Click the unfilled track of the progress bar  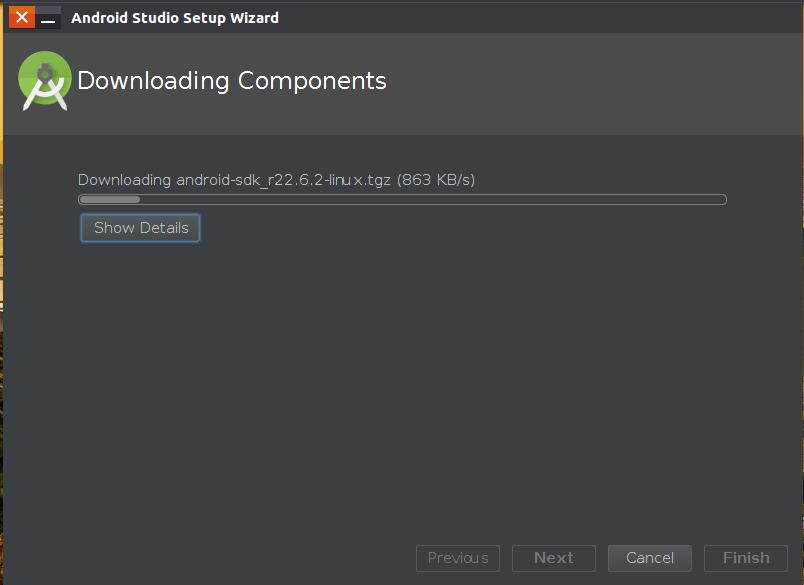430,200
